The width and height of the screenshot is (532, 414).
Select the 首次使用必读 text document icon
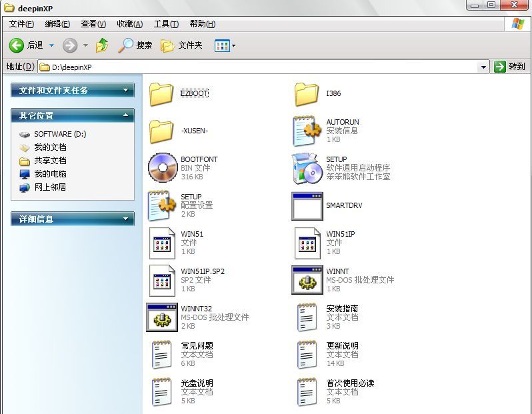click(307, 392)
